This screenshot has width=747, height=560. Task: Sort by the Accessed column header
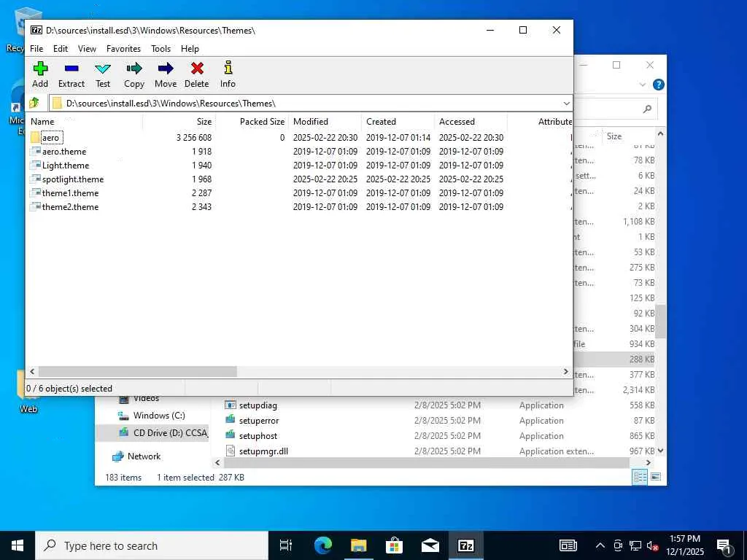click(x=471, y=122)
